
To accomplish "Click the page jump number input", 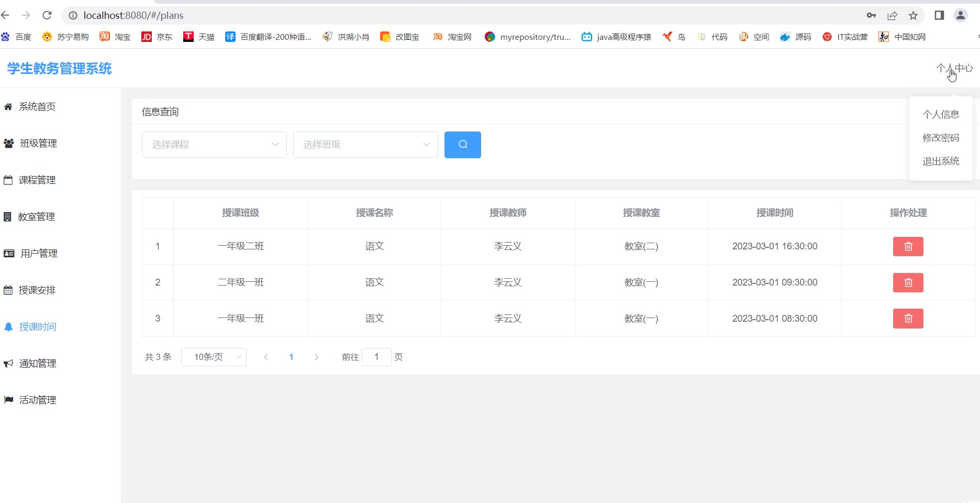I will (376, 357).
